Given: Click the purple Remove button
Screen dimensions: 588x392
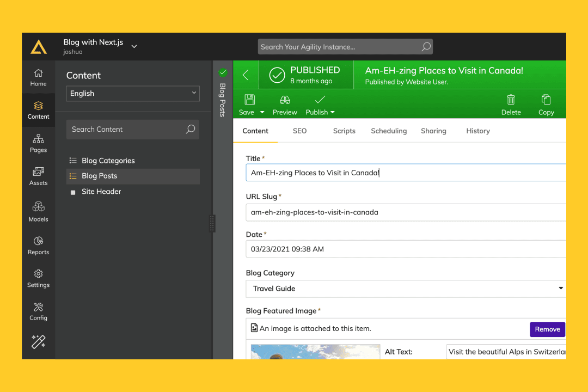Looking at the screenshot, I should (547, 329).
